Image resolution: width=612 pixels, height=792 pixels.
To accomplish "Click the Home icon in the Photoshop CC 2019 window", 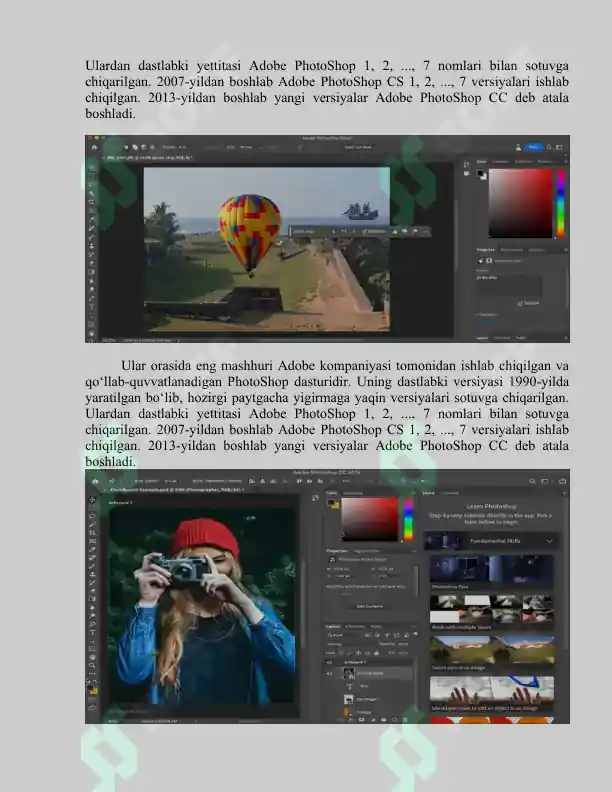I will pyautogui.click(x=95, y=481).
